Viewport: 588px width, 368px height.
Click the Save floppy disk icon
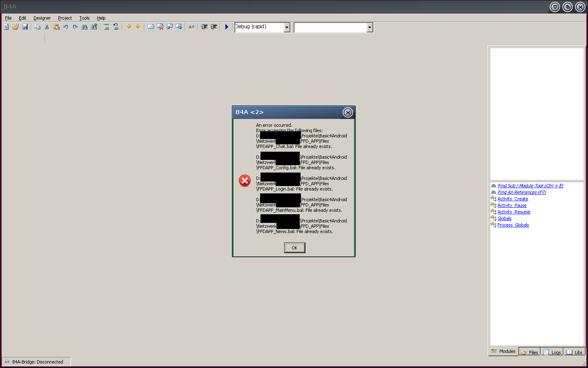coord(25,27)
